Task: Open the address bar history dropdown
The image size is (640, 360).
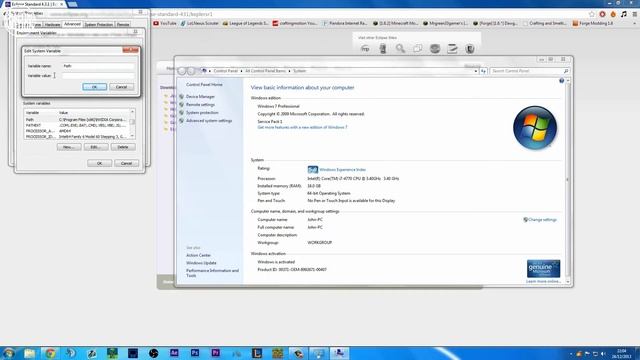Action: click(x=476, y=71)
